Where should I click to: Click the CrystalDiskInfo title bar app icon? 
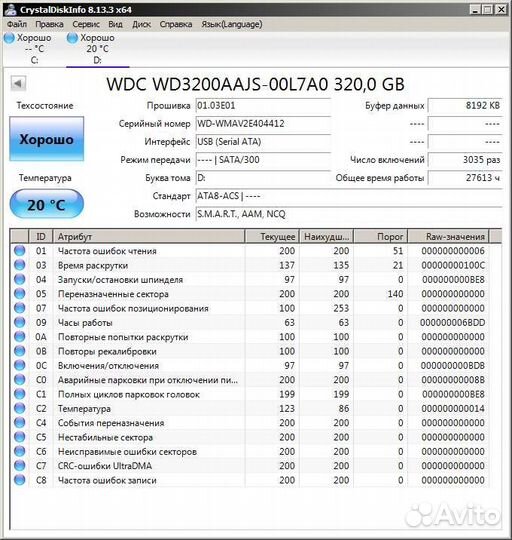[11, 9]
